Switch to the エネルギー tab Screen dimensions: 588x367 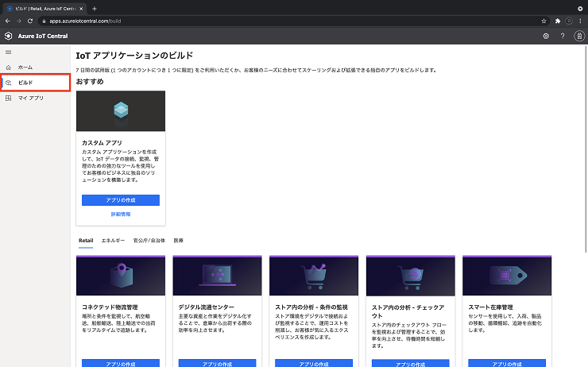tap(113, 241)
